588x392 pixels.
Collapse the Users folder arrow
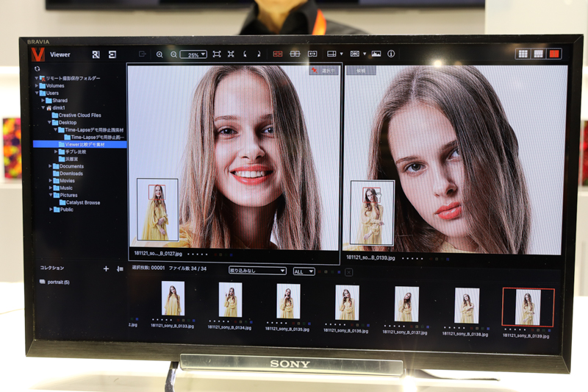click(36, 93)
